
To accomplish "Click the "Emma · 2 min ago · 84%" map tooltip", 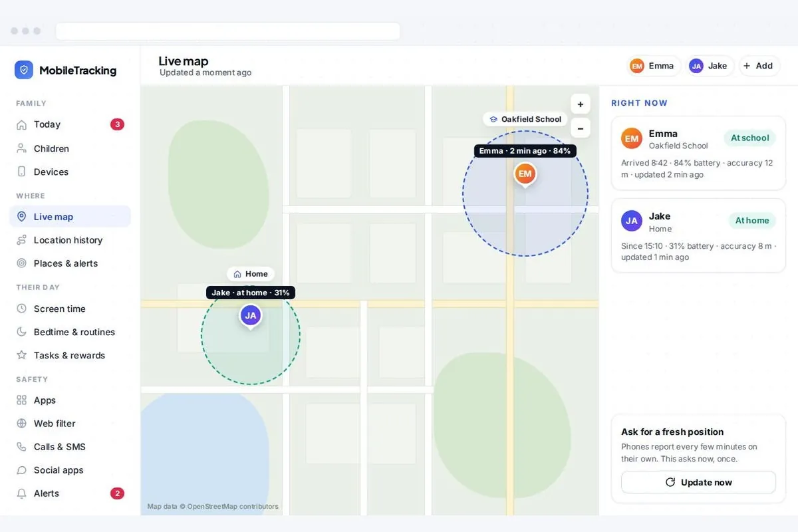I will click(525, 151).
